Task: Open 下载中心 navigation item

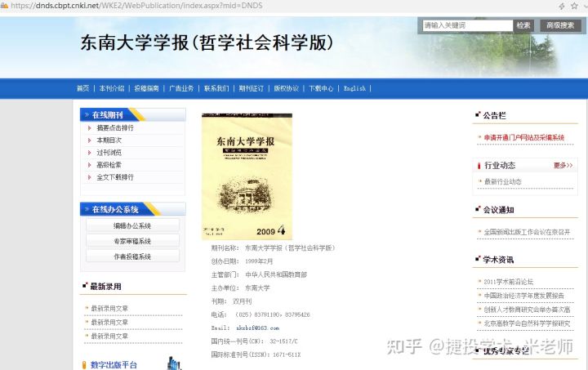Action: (321, 88)
